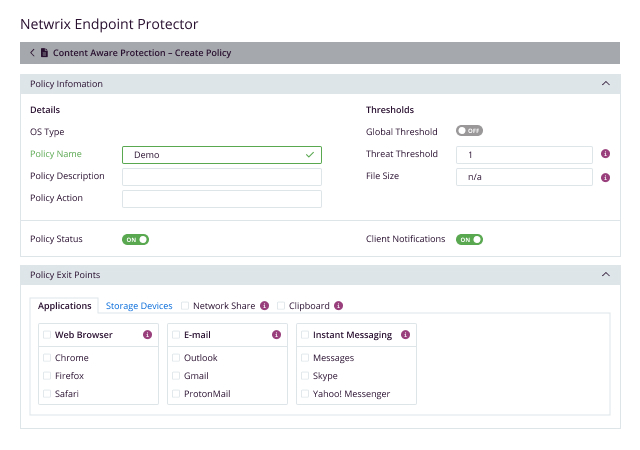
Task: Check the Chrome checkbox
Action: coord(47,358)
